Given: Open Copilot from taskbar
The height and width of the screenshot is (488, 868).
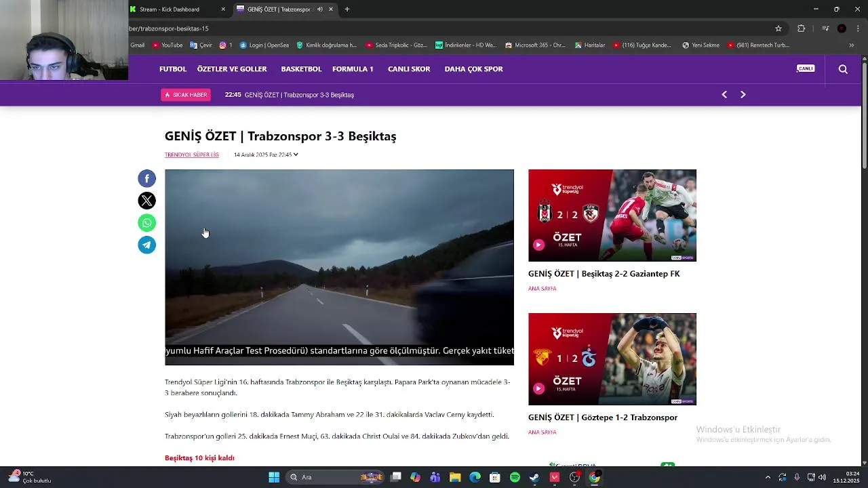Looking at the screenshot, I should 415,477.
